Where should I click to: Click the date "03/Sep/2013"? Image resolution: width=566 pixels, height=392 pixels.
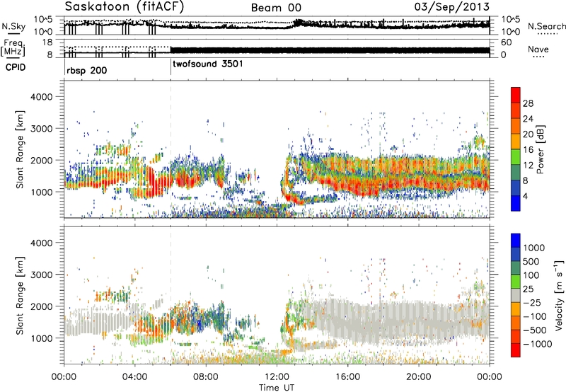coord(452,6)
